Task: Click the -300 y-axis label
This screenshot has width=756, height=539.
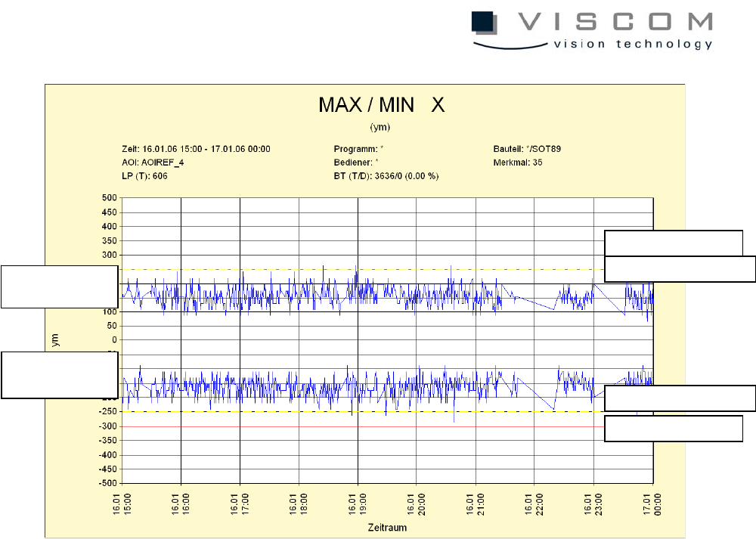Action: [x=108, y=426]
